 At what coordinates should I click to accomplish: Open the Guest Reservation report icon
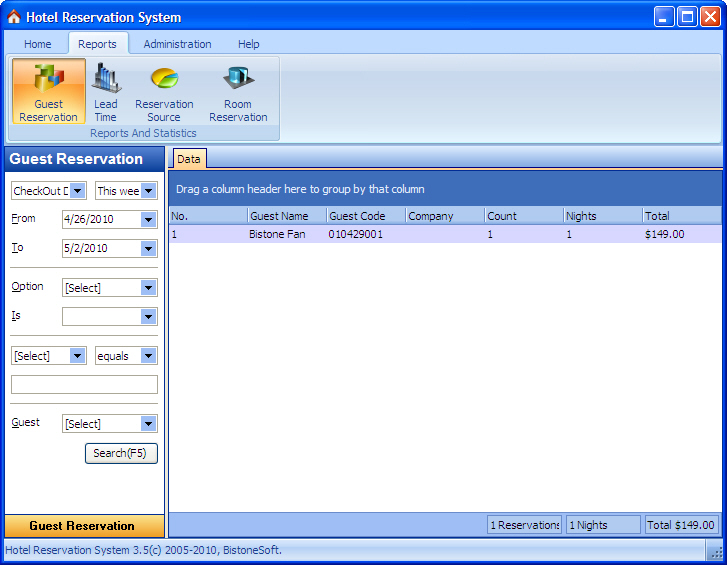point(49,91)
